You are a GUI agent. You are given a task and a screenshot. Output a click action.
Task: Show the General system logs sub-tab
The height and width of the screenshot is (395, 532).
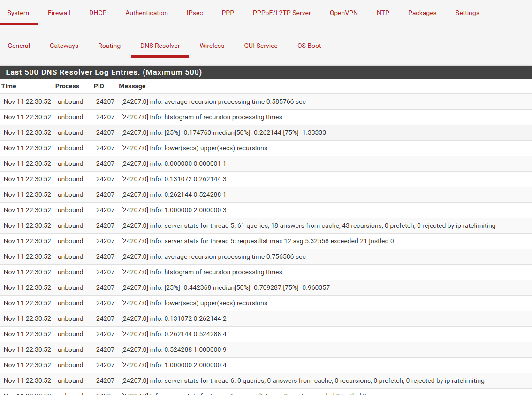click(19, 46)
